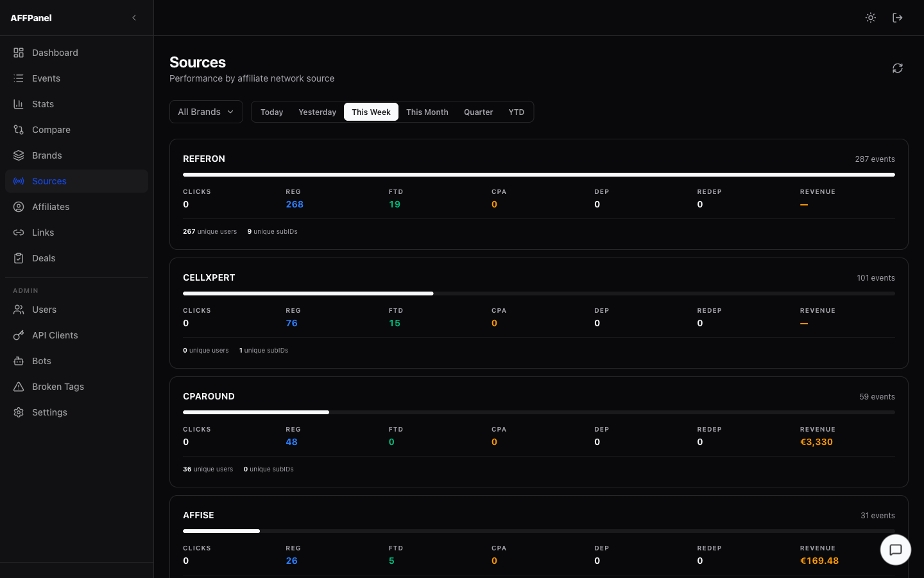Refresh sources data with circular arrows icon
This screenshot has width=924, height=578.
click(897, 67)
